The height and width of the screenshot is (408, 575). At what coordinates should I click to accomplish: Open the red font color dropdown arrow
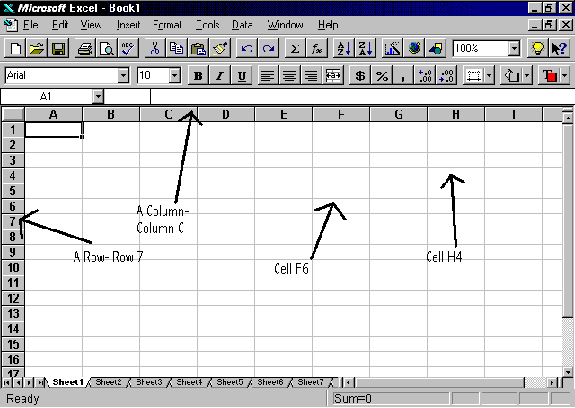(564, 76)
